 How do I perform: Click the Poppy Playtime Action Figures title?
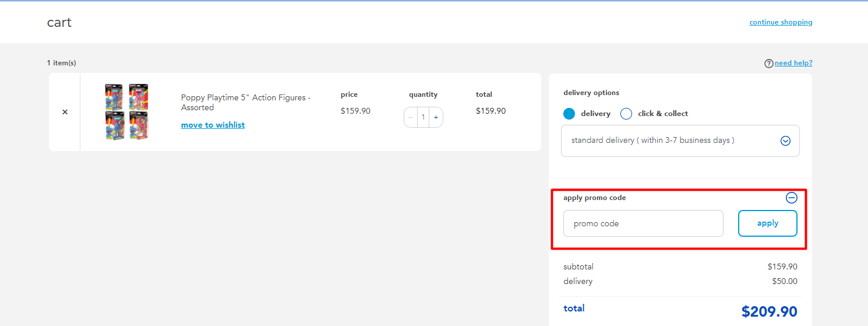pos(246,102)
